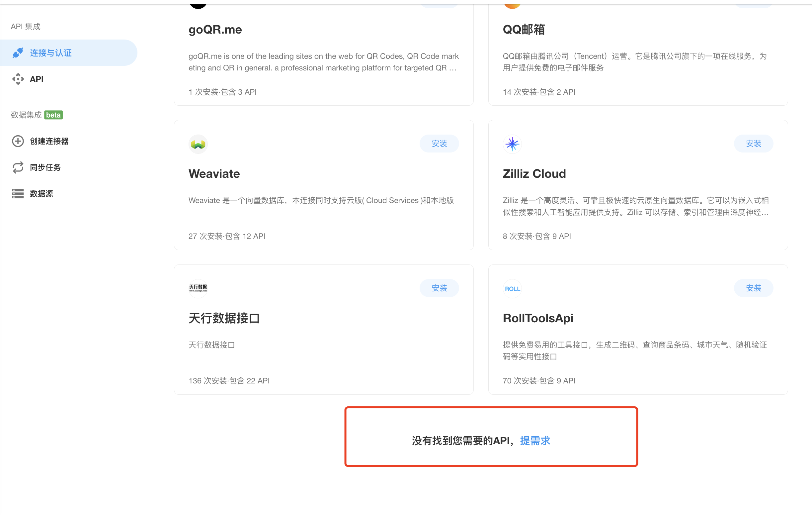
Task: Open the QQ邮箱 card title
Action: point(523,30)
